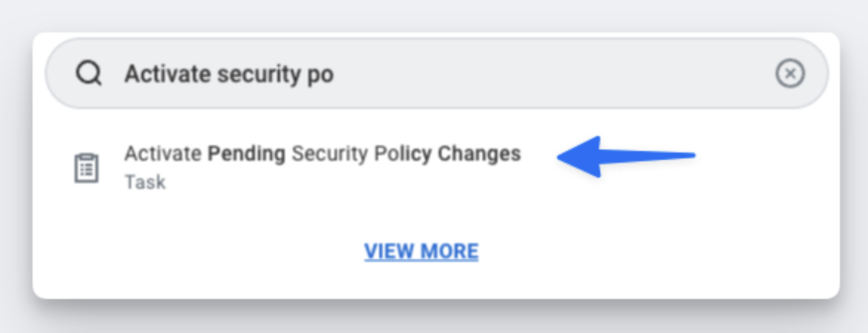Place cursor after 'po' in search box
The height and width of the screenshot is (333, 868).
[335, 74]
